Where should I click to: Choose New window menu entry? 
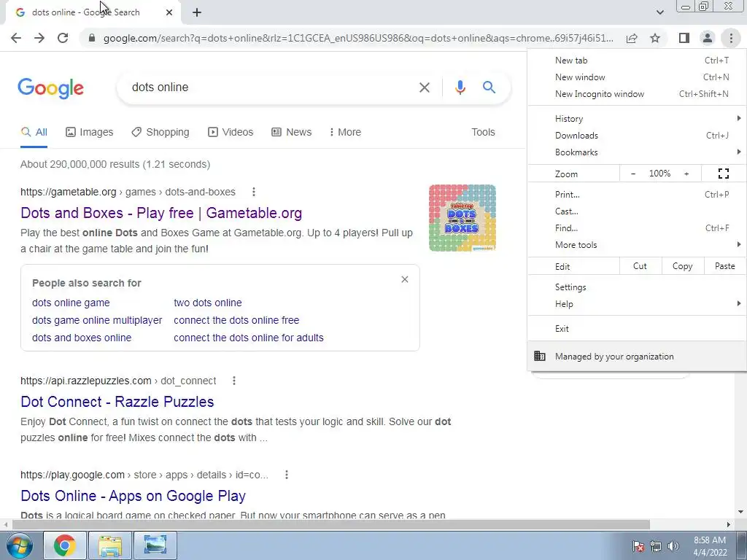[x=637, y=77]
